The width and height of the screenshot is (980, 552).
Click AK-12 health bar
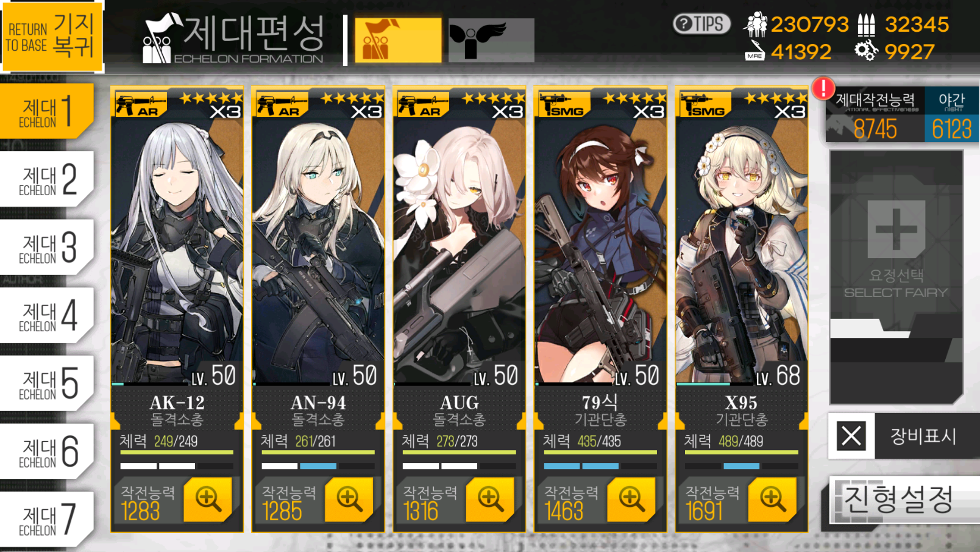(177, 453)
